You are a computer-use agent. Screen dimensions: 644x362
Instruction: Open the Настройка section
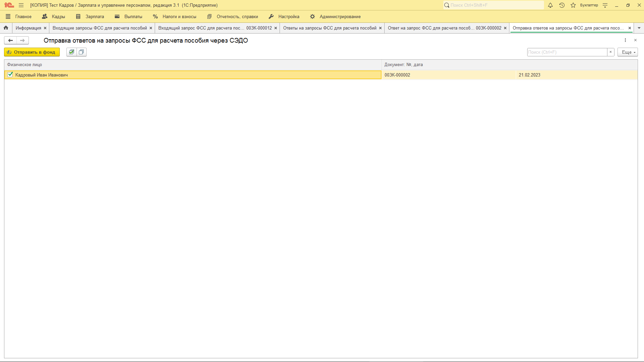point(284,16)
